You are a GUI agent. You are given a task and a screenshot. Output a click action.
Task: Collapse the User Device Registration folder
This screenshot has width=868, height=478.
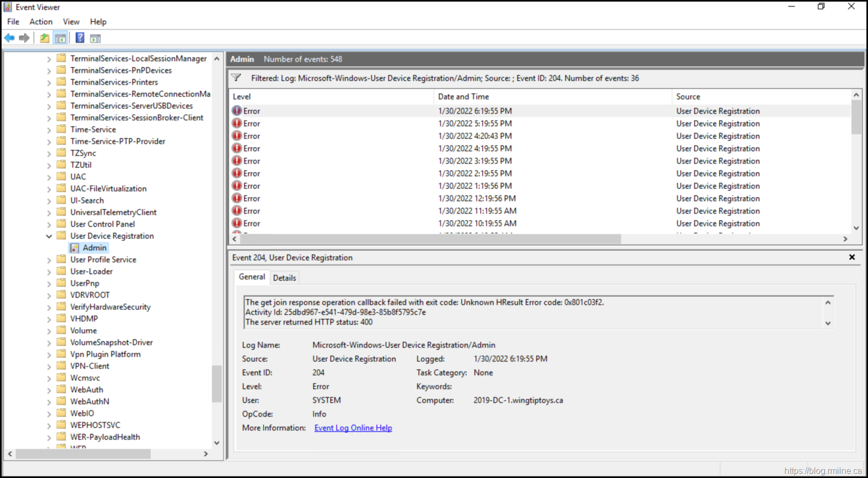coord(49,236)
